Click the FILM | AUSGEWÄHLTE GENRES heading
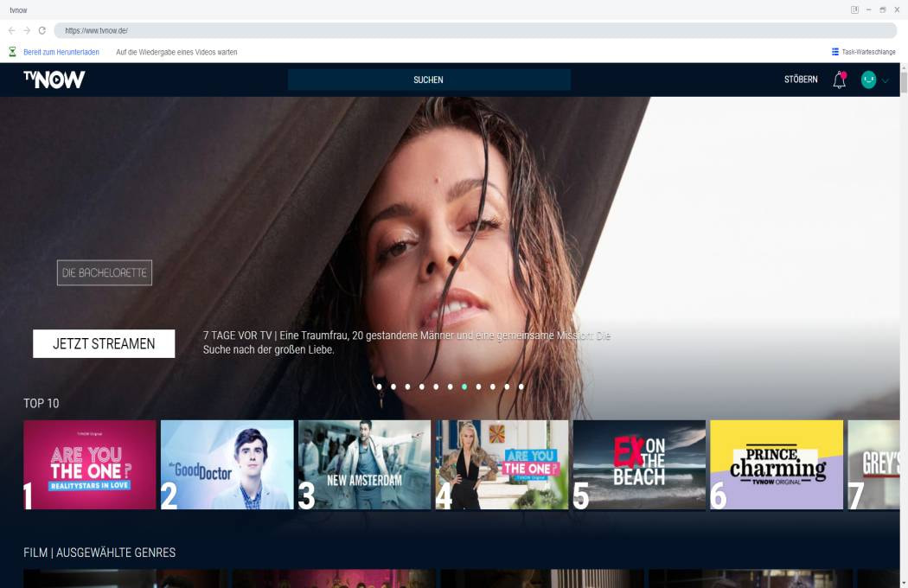This screenshot has width=908, height=588. (99, 553)
